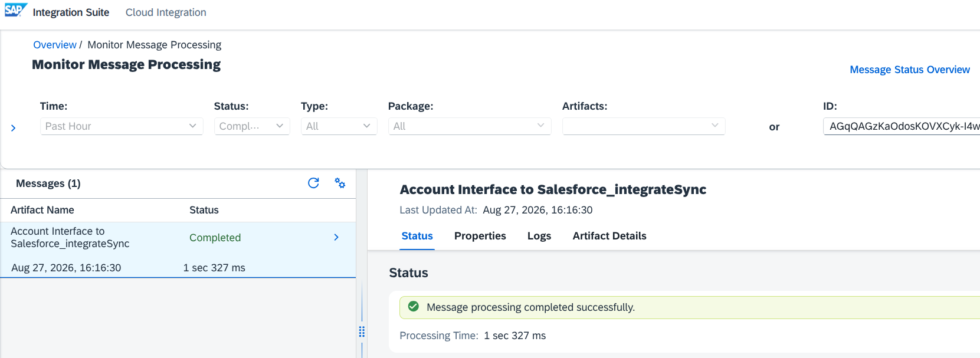Go to the Overview breadcrumb link
Viewport: 980px width, 358px height.
[x=55, y=45]
